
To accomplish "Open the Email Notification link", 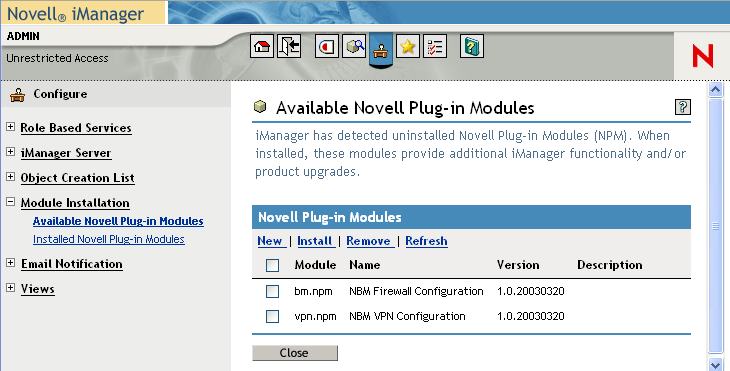I will (72, 264).
